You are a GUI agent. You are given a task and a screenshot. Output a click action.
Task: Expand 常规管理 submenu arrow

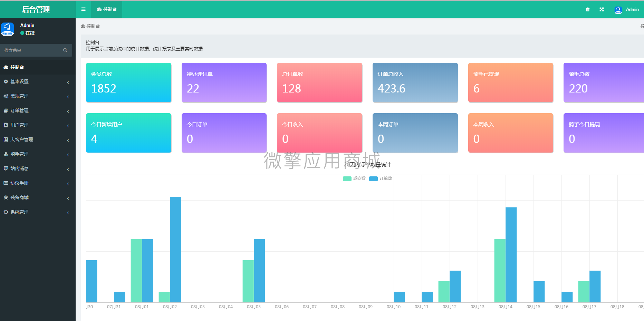(68, 97)
